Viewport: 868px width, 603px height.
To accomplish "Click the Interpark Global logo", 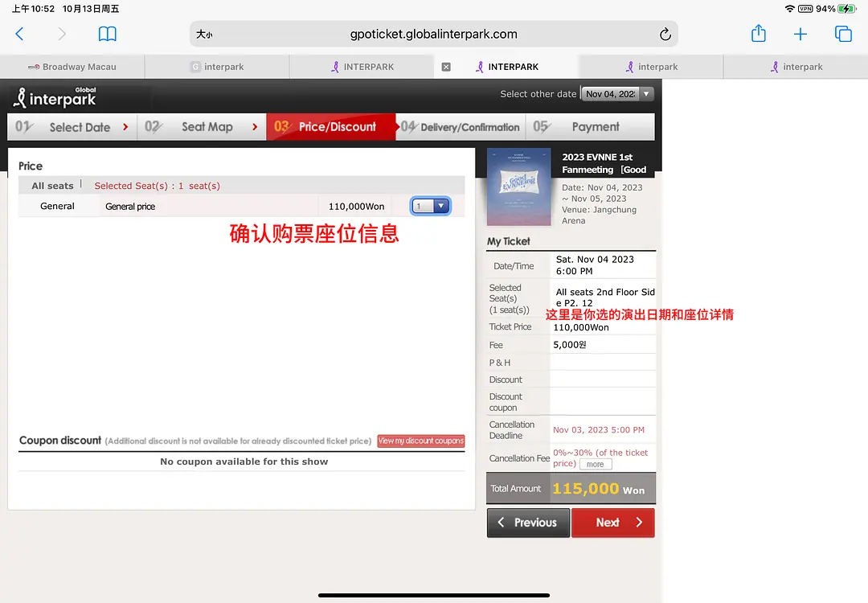I will [x=55, y=97].
